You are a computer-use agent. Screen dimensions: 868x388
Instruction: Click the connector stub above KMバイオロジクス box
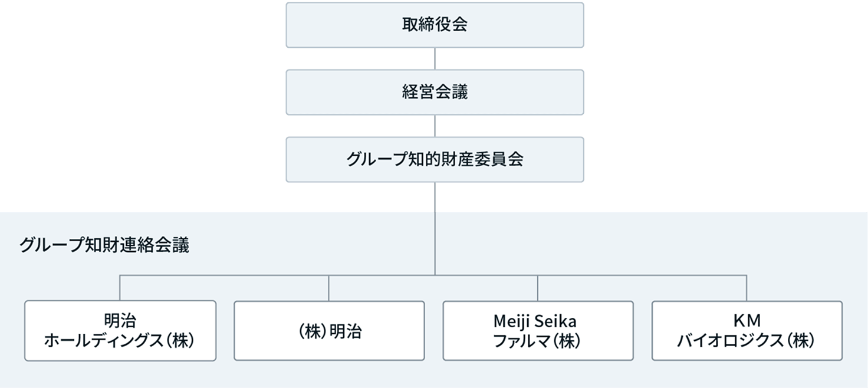(x=747, y=288)
